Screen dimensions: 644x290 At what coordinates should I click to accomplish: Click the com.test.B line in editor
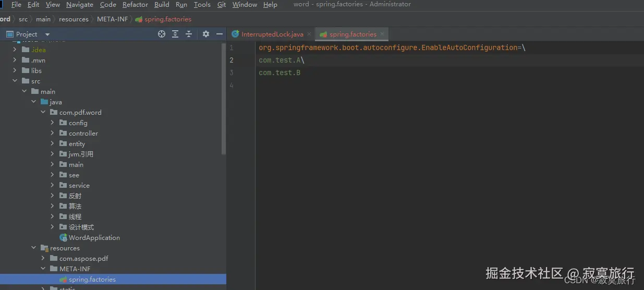[x=280, y=72]
